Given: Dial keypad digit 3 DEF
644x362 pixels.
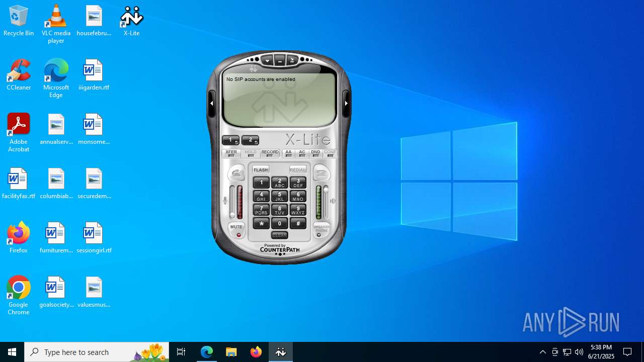Looking at the screenshot, I should click(x=298, y=183).
